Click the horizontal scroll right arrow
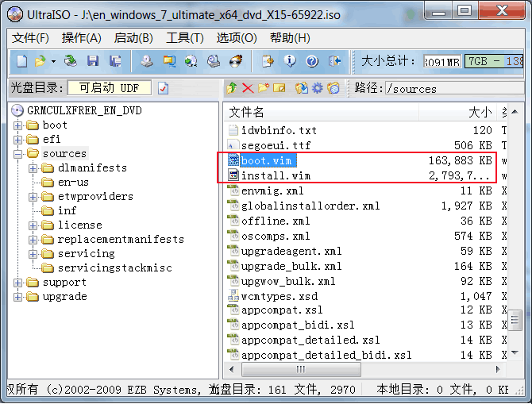The height and width of the screenshot is (404, 532). point(498,369)
